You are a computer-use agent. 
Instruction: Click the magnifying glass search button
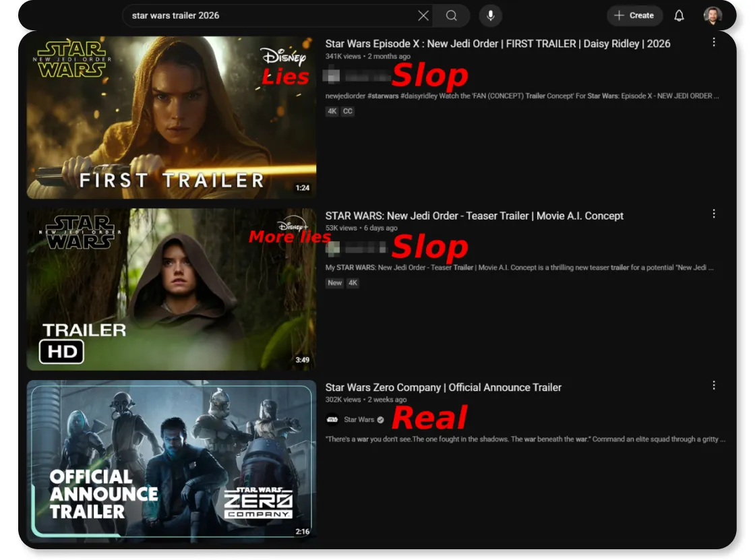pos(451,16)
